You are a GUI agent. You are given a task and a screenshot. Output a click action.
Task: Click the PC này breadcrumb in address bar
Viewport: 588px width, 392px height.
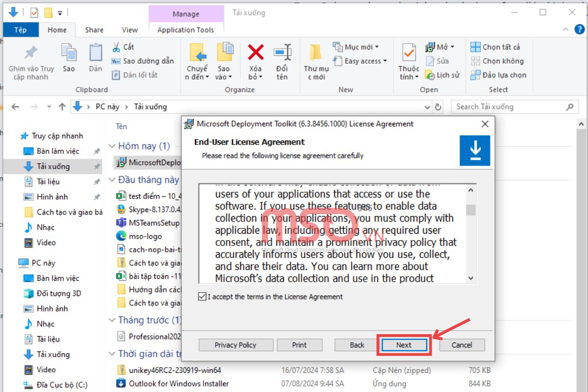(107, 107)
